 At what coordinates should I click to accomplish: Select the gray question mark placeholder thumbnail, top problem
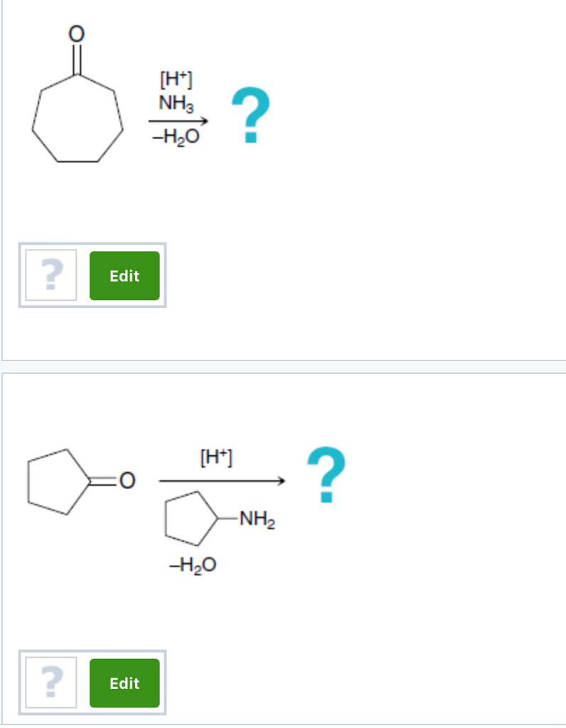tap(51, 275)
